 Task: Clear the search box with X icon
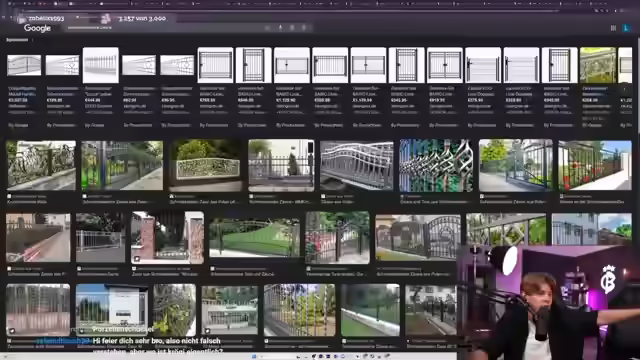[x=267, y=28]
